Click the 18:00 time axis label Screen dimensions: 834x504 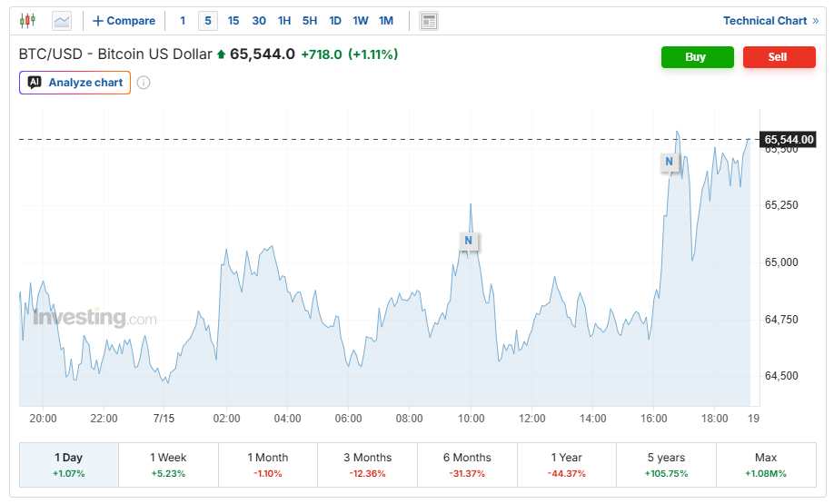(714, 419)
